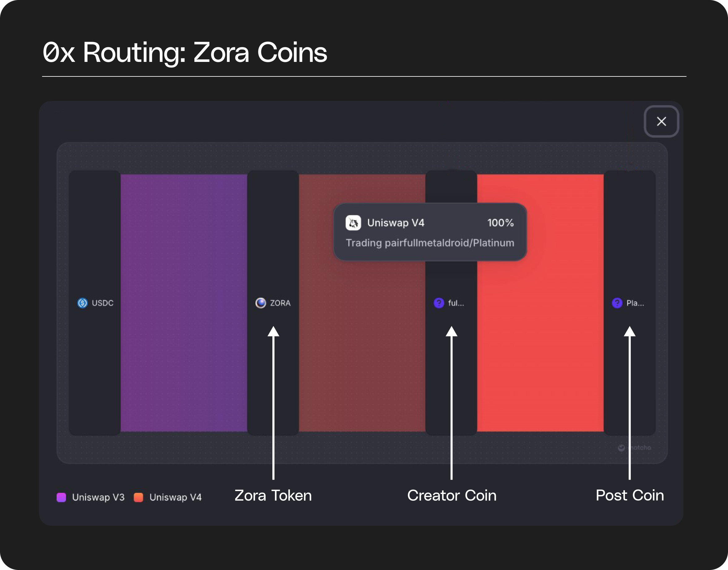
Task: Click the Uniswap V4 legend label text
Action: point(176,497)
